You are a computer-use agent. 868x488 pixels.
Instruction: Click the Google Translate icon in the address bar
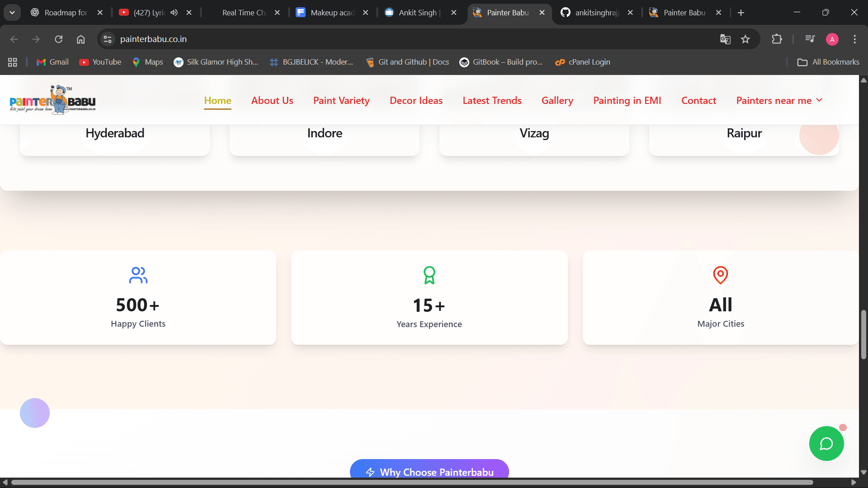(725, 39)
